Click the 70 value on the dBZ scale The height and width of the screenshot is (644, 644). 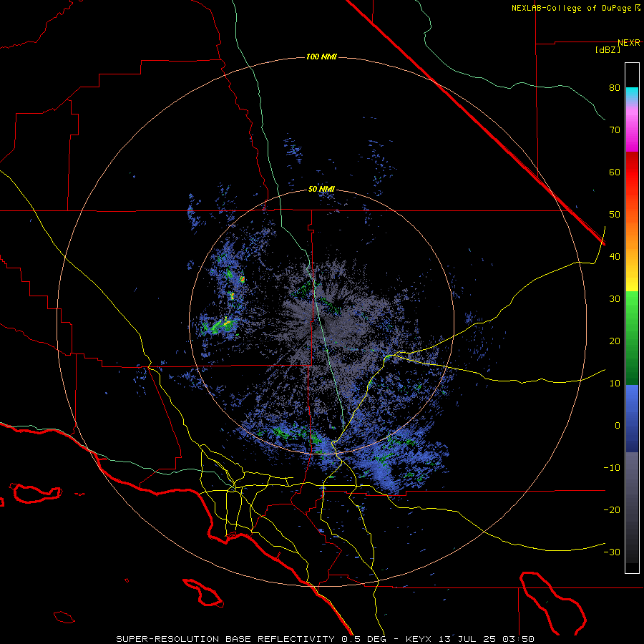[x=615, y=130]
